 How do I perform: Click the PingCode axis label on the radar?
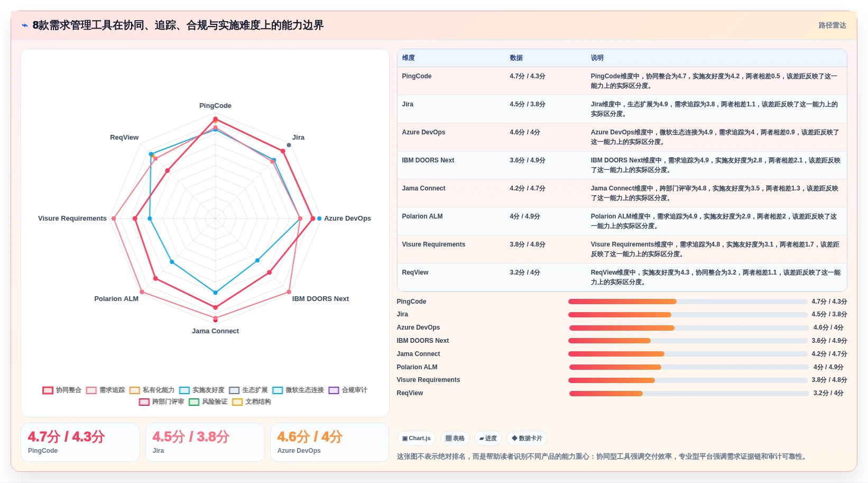click(215, 106)
